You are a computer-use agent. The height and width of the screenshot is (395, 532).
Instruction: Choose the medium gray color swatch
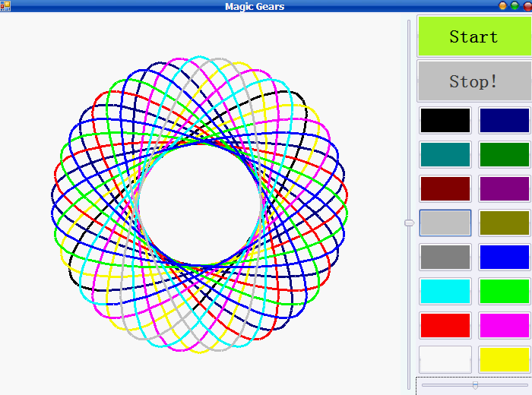pyautogui.click(x=445, y=257)
